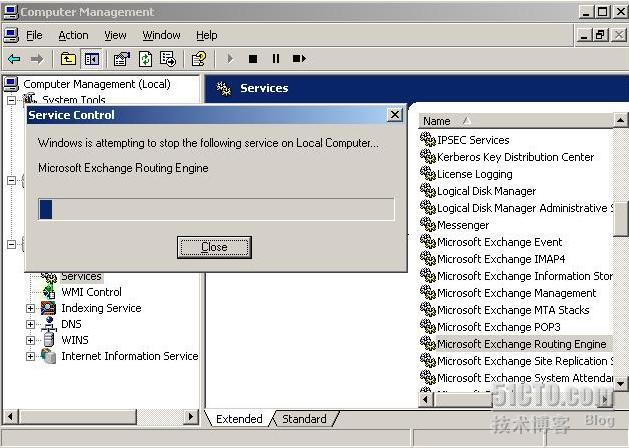Expand the WINS tree node
This screenshot has width=629, height=448.
pos(30,340)
